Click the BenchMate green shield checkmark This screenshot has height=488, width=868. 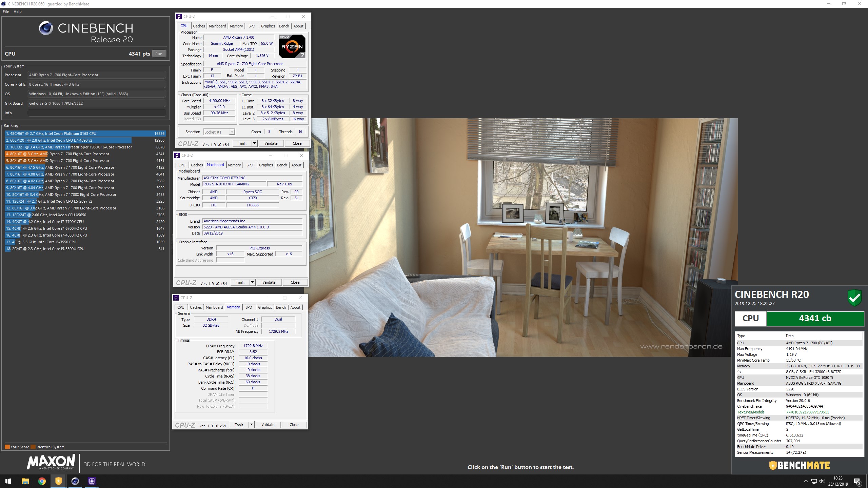point(855,298)
